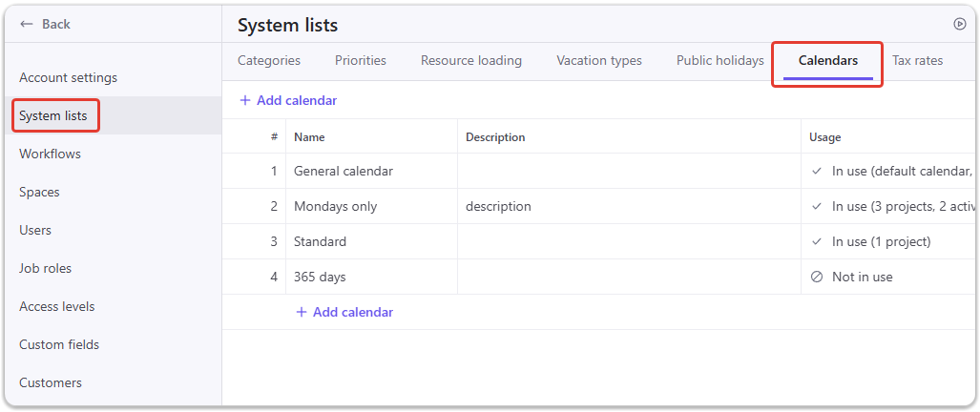Click the 'In use (3 projects' usage text
The height and width of the screenshot is (412, 980).
click(904, 206)
